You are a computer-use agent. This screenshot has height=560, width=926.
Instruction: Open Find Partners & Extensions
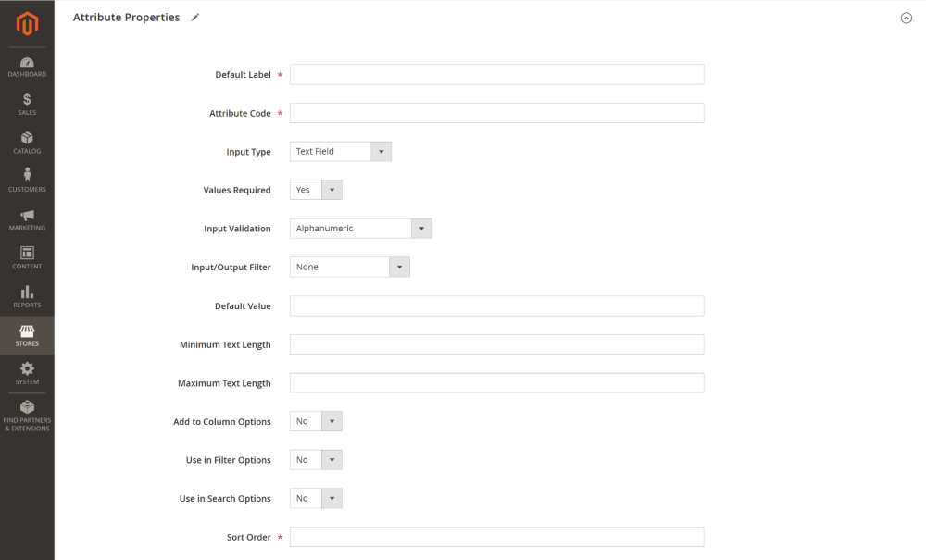click(27, 416)
